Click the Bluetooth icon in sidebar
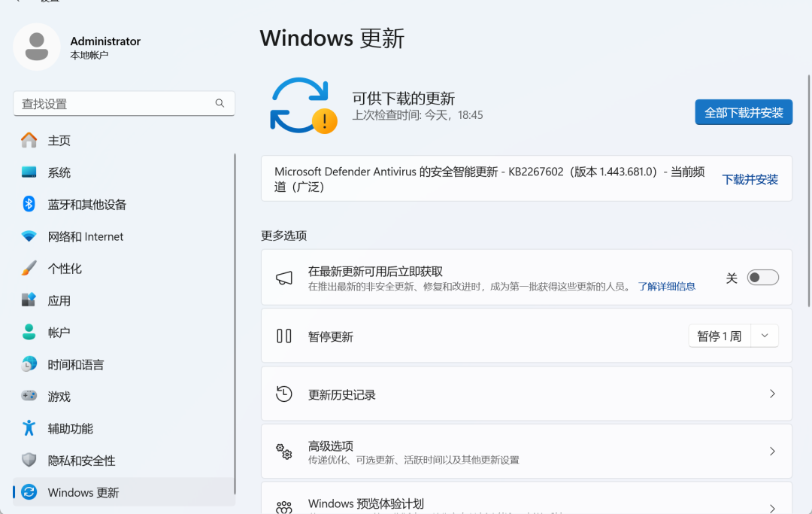The image size is (812, 514). click(x=29, y=204)
